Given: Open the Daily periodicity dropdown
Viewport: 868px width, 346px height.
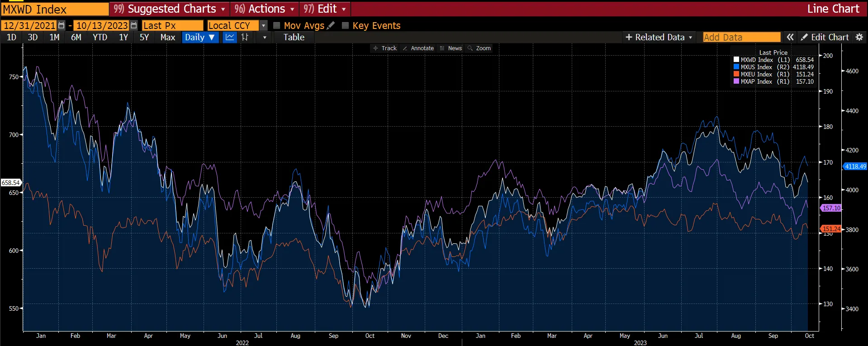Looking at the screenshot, I should (200, 38).
